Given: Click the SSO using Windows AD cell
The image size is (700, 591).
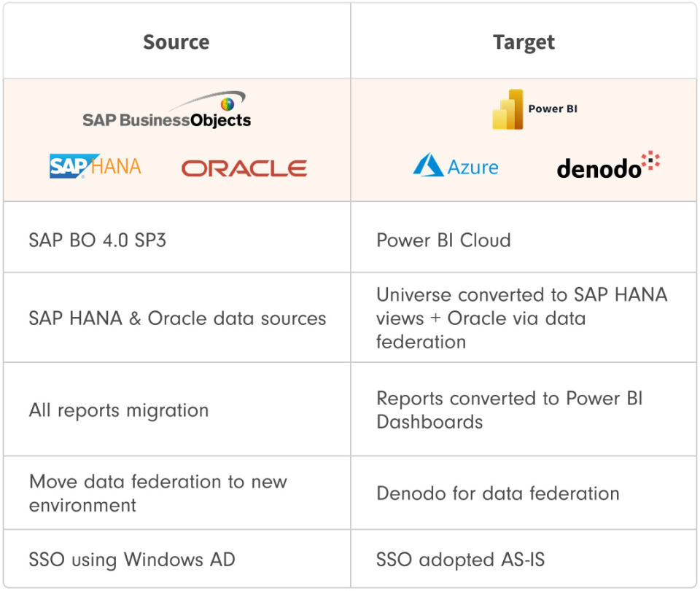Looking at the screenshot, I should [132, 559].
